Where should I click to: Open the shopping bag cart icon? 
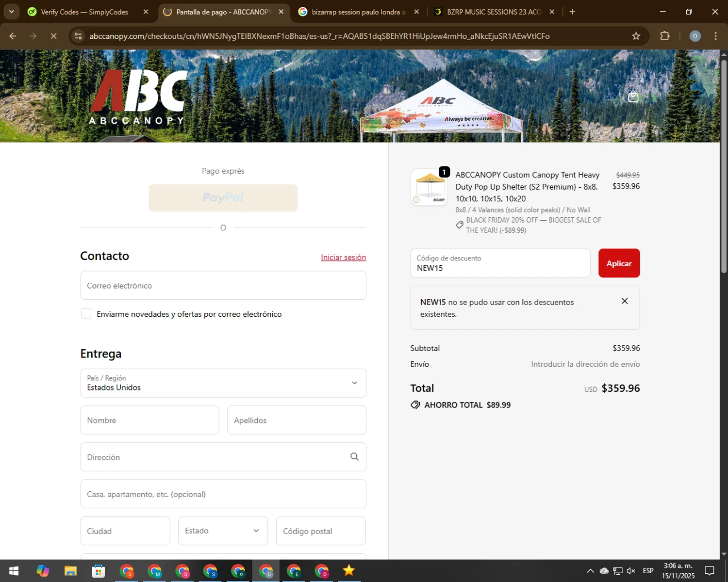pyautogui.click(x=633, y=97)
